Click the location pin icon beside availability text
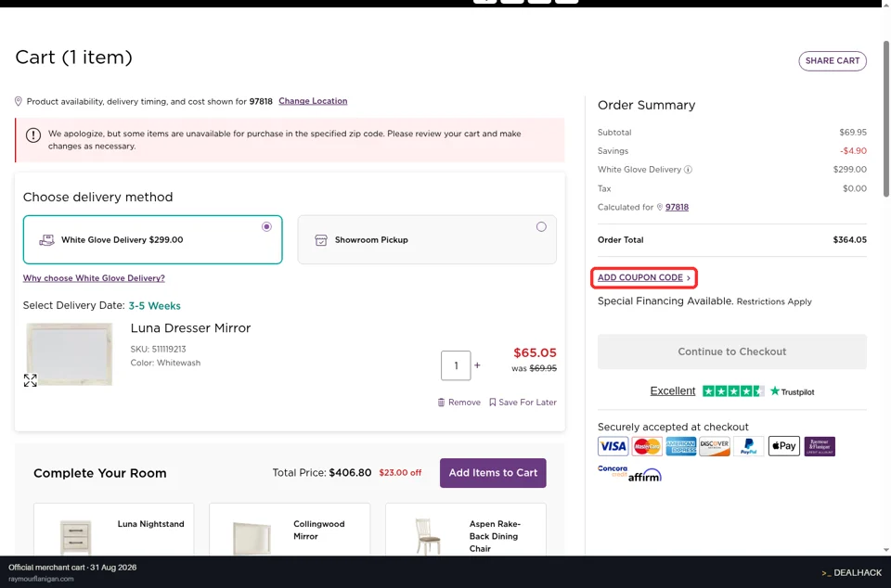The height and width of the screenshot is (588, 891). tap(19, 101)
